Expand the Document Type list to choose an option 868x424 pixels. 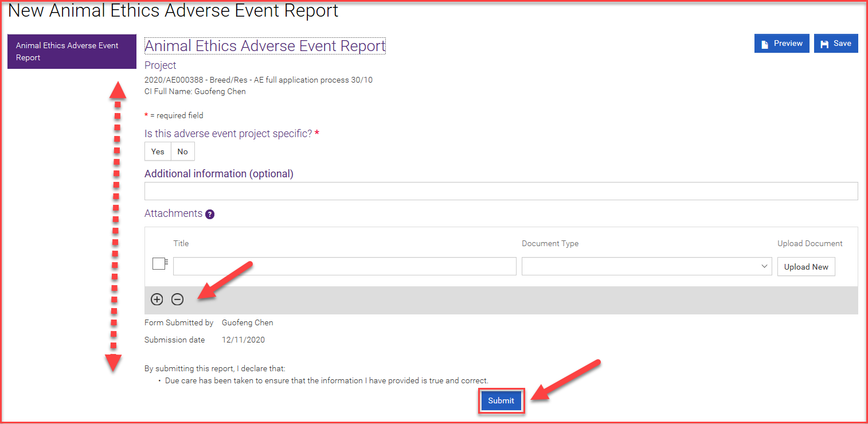coord(647,266)
